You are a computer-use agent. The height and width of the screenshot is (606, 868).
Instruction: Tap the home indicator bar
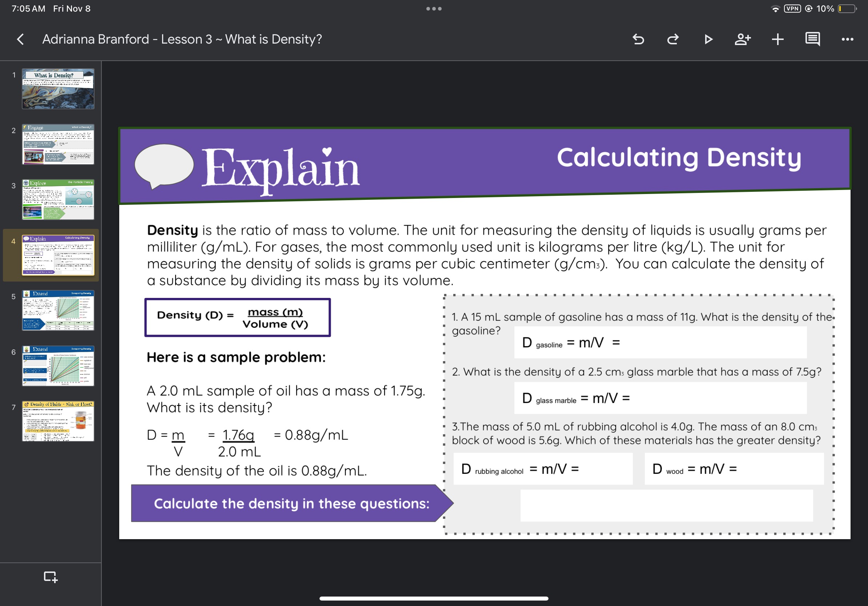click(x=434, y=598)
